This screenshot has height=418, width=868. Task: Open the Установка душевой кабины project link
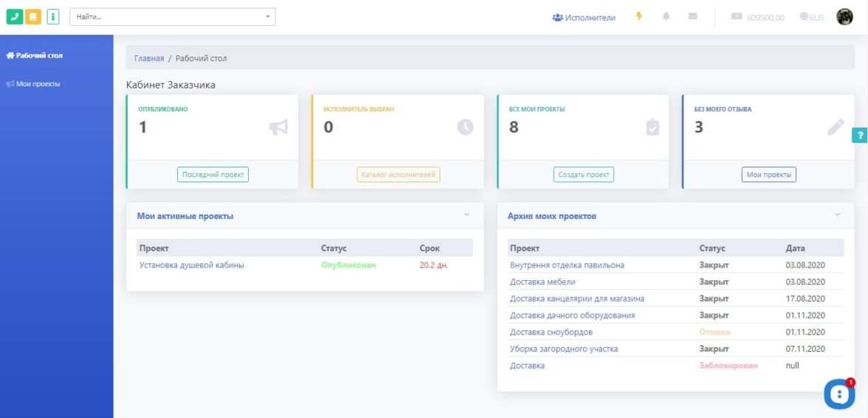[x=192, y=265]
